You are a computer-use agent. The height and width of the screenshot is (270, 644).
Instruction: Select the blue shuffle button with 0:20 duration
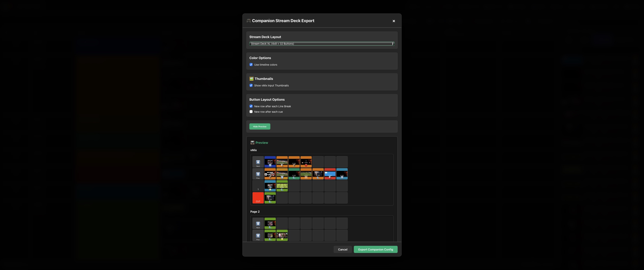click(x=270, y=162)
